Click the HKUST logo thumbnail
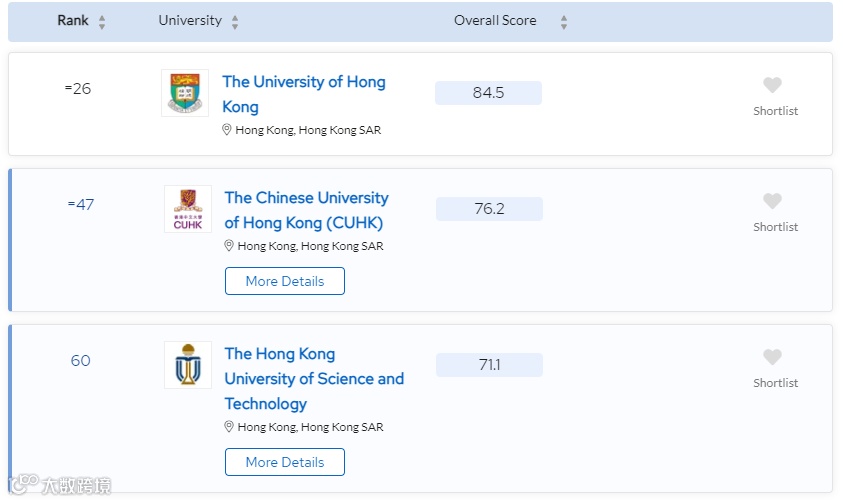This screenshot has width=843, height=502. pyautogui.click(x=188, y=365)
